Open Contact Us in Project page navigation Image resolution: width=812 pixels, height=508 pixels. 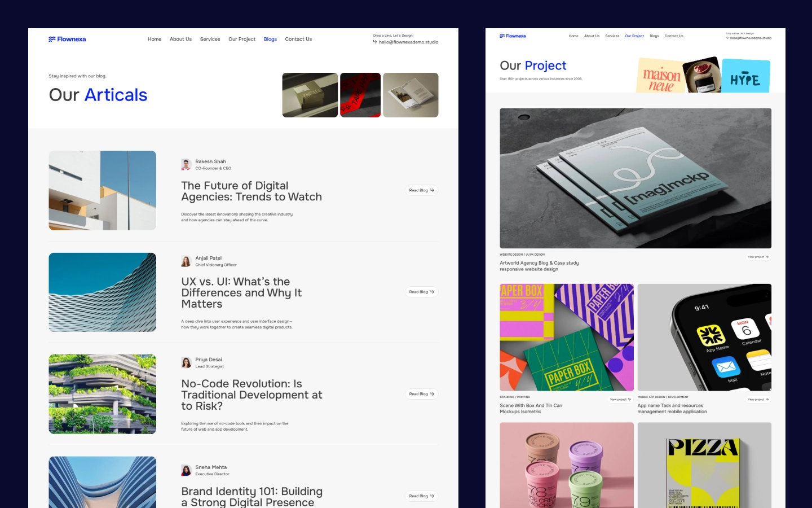674,36
